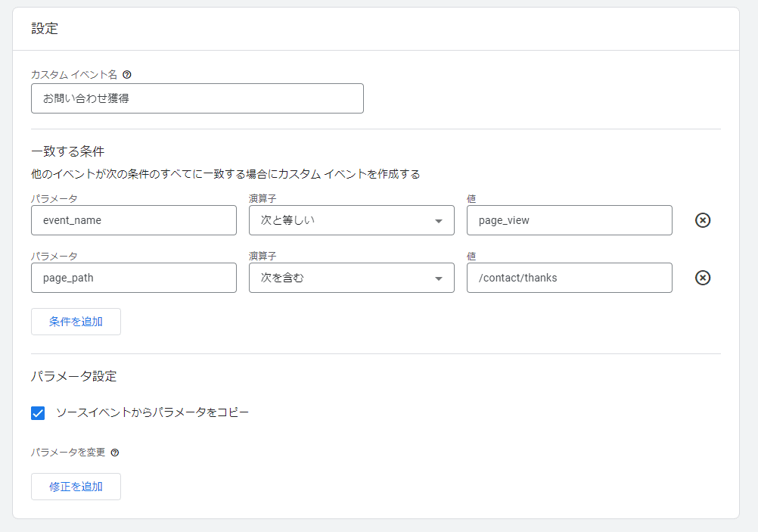Open help for カスタム イベント名
This screenshot has width=758, height=532.
click(126, 74)
